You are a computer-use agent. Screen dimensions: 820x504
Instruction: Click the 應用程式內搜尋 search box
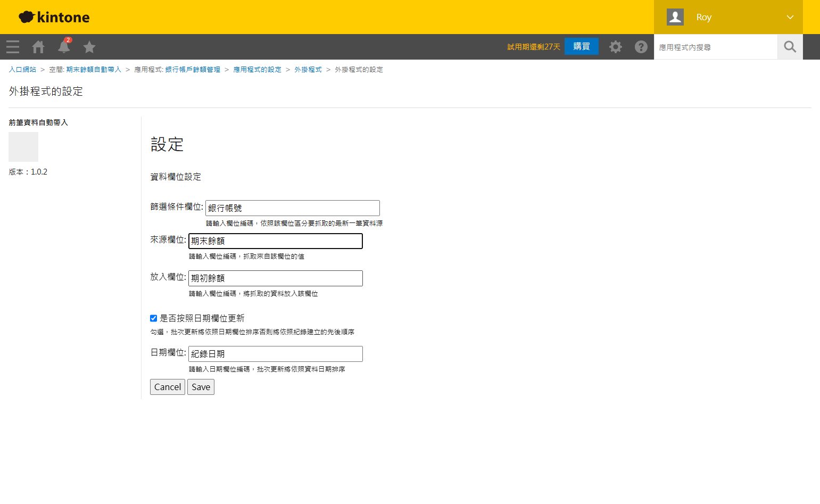(x=716, y=47)
